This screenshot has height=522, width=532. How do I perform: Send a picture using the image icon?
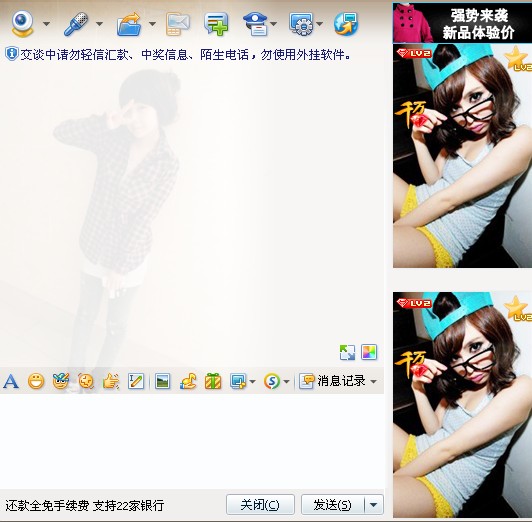coord(163,381)
